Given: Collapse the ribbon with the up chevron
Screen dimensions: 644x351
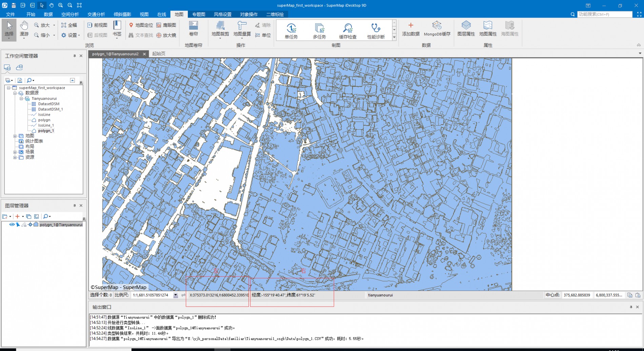Looking at the screenshot, I should click(639, 45).
